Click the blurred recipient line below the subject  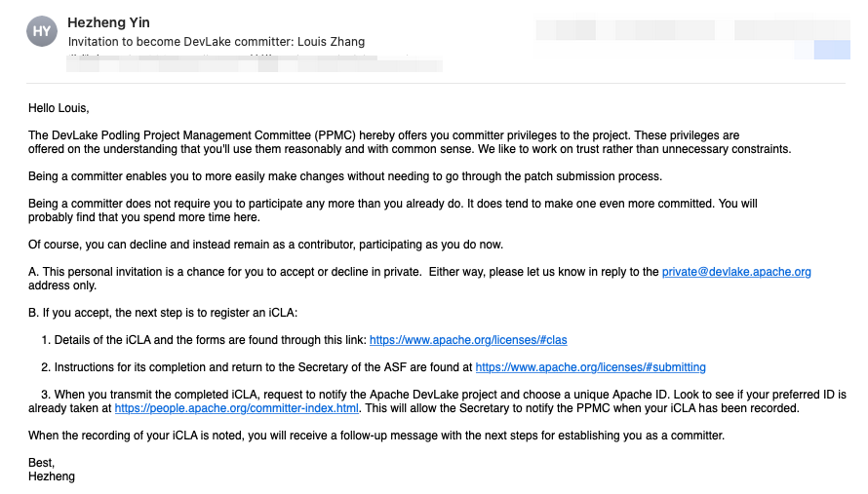(x=254, y=65)
